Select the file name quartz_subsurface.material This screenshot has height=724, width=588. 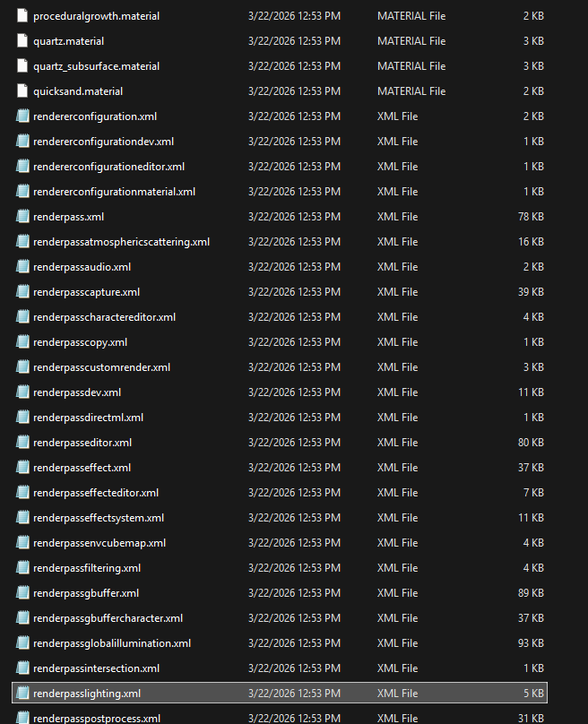tap(96, 66)
